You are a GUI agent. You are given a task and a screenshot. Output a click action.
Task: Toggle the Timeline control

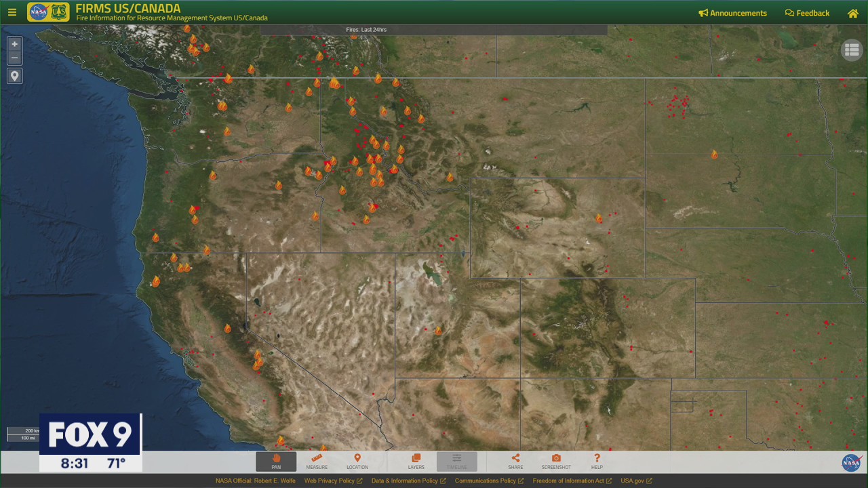456,462
